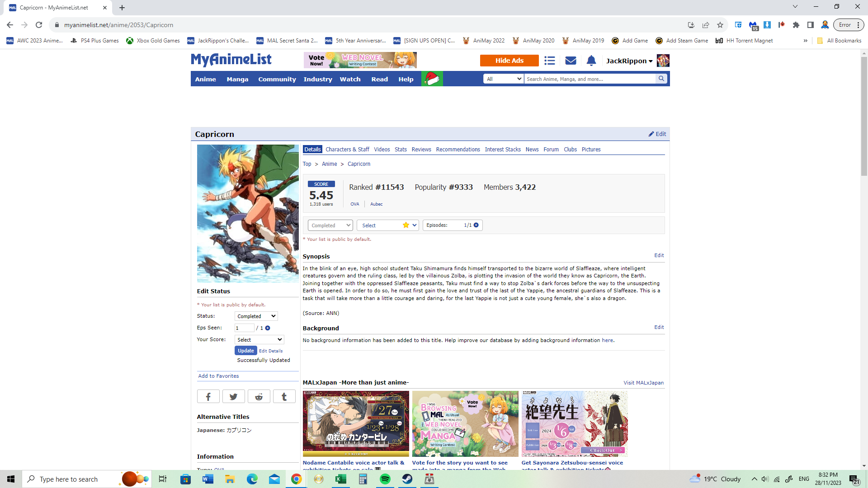
Task: Open Spotify from the taskbar
Action: tap(385, 479)
